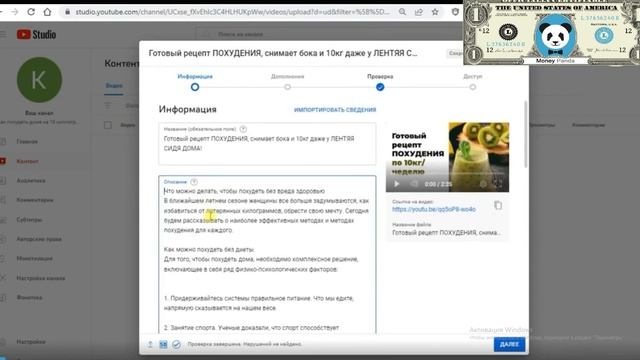Open the youtu.be video link
The height and width of the screenshot is (360, 640).
pos(434,209)
